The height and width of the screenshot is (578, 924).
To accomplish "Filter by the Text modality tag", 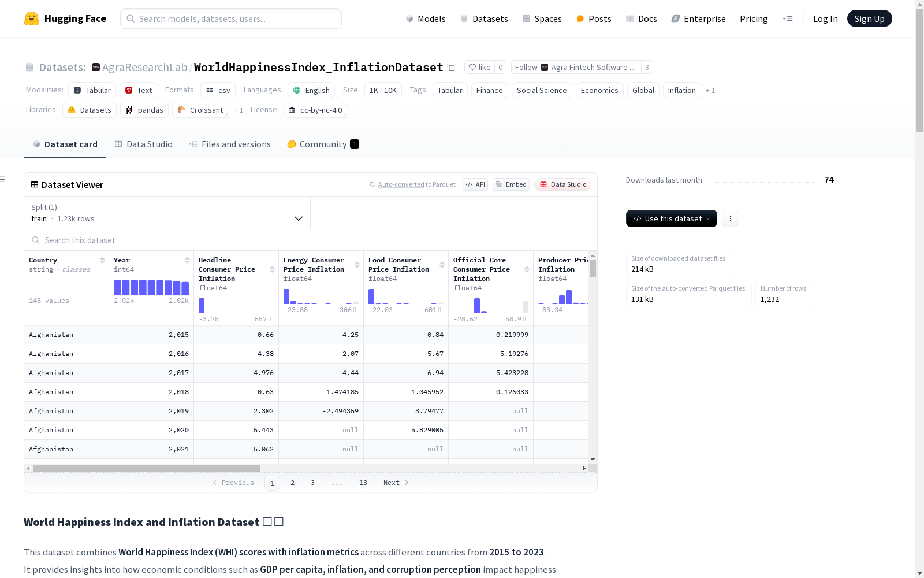I will [x=139, y=91].
